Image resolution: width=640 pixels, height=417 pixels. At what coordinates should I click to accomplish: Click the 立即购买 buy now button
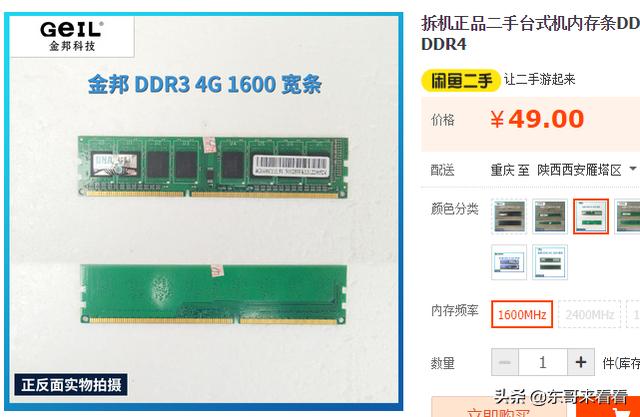(x=499, y=407)
